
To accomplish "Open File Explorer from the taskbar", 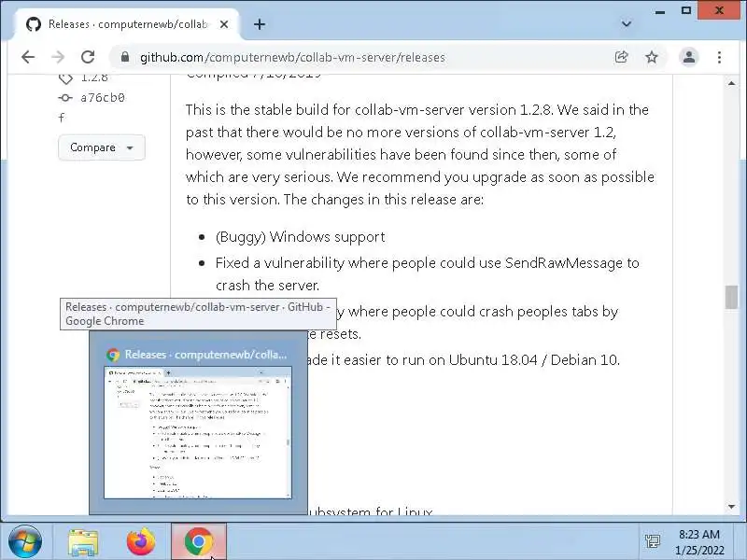I will [83, 542].
